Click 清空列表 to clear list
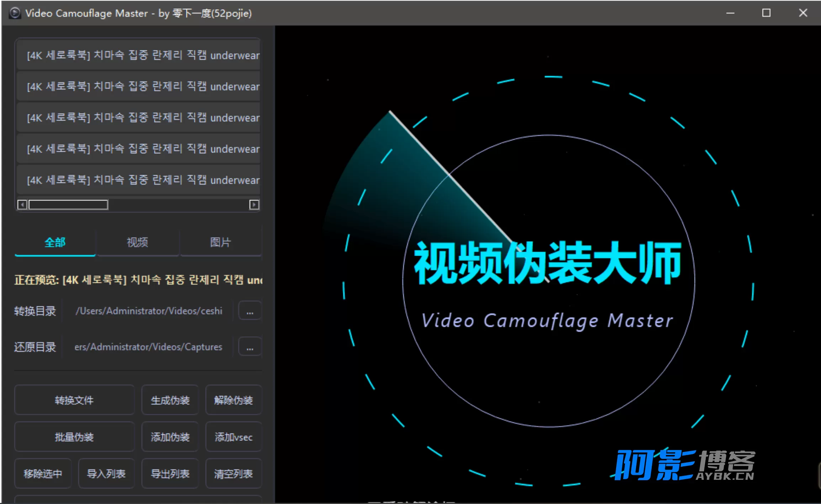Viewport: 821px width, 504px height. click(x=233, y=473)
